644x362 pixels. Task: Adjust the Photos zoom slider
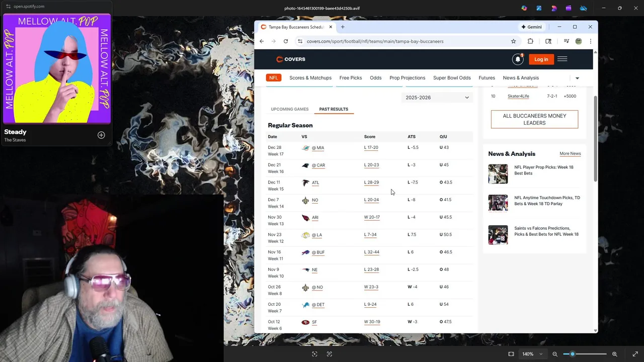[573, 354]
